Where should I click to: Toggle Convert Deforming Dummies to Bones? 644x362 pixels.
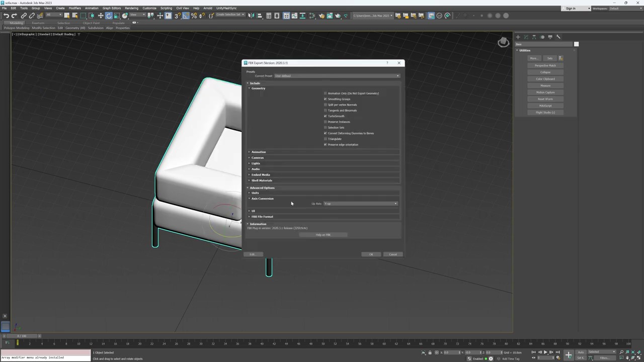point(326,133)
